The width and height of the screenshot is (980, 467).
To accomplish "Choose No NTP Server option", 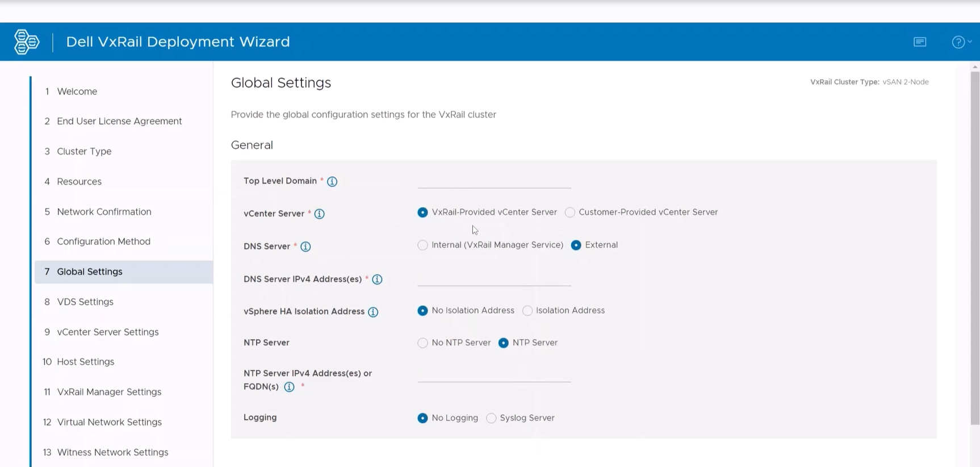I will [422, 343].
